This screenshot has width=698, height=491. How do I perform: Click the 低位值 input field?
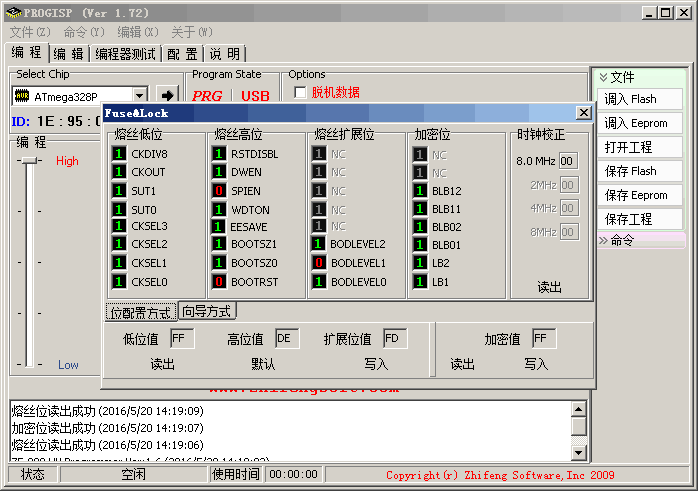coord(182,339)
